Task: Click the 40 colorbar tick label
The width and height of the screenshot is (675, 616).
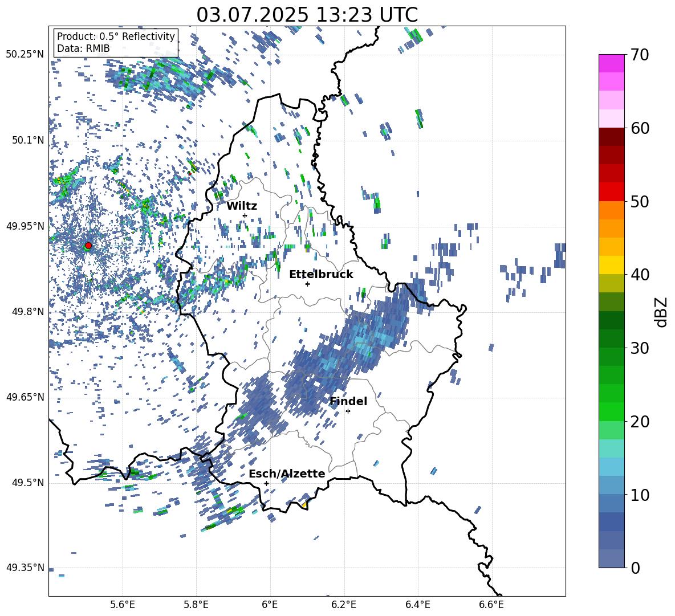Action: pyautogui.click(x=640, y=275)
